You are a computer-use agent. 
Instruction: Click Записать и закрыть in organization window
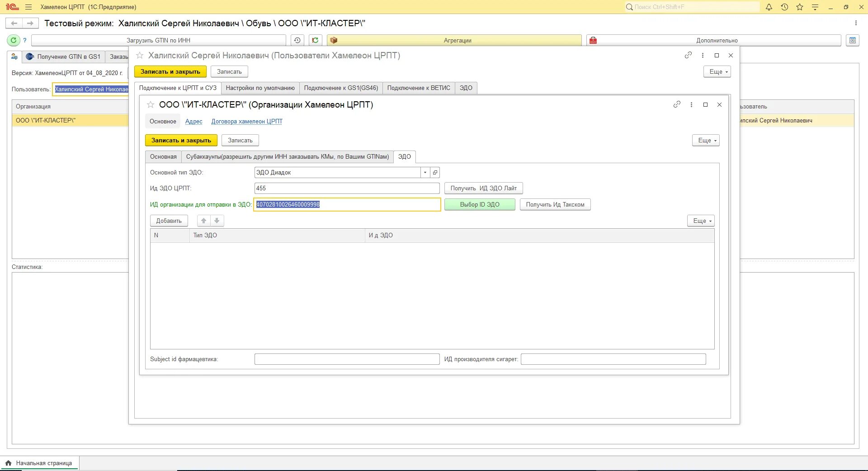[x=181, y=140]
